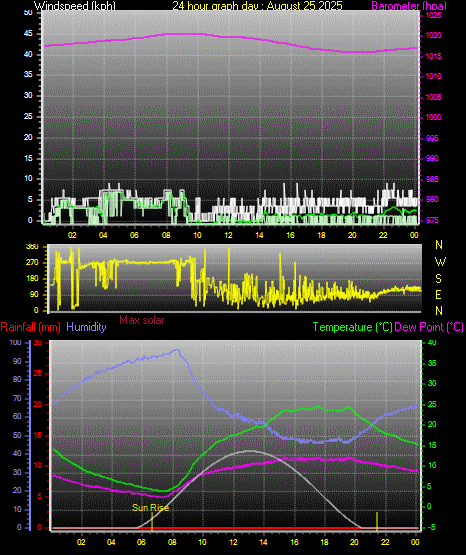This screenshot has width=466, height=555.
Task: Select the 995 barometer scale value
Action: [x=432, y=138]
